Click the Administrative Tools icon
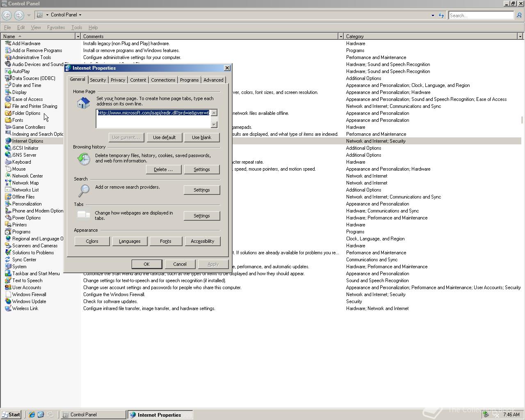The width and height of the screenshot is (525, 420). [x=8, y=57]
